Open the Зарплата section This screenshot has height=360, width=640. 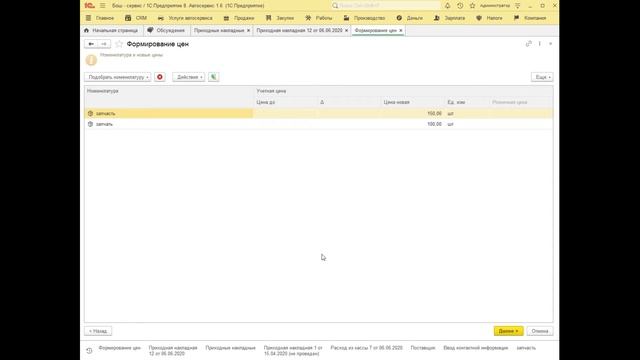(x=449, y=18)
